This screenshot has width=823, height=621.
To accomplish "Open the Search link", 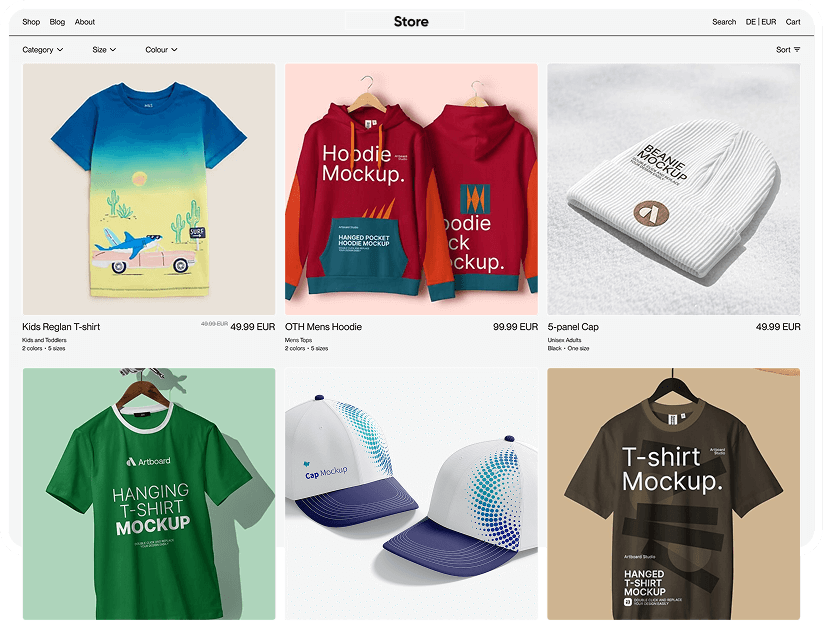I will pos(724,22).
